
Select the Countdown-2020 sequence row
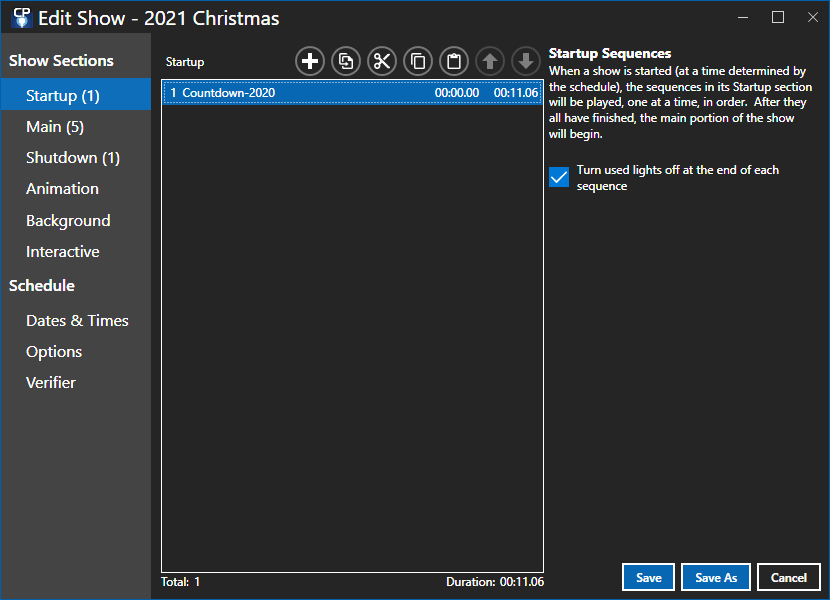tap(353, 93)
